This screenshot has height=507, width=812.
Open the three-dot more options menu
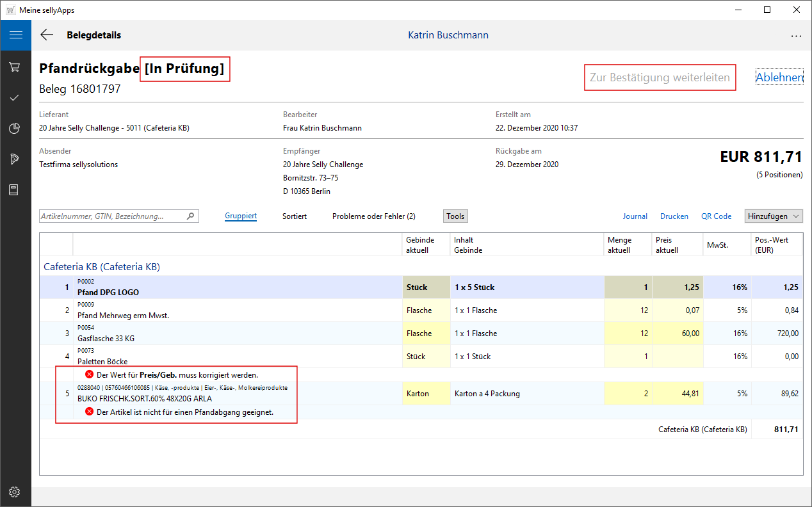click(796, 36)
